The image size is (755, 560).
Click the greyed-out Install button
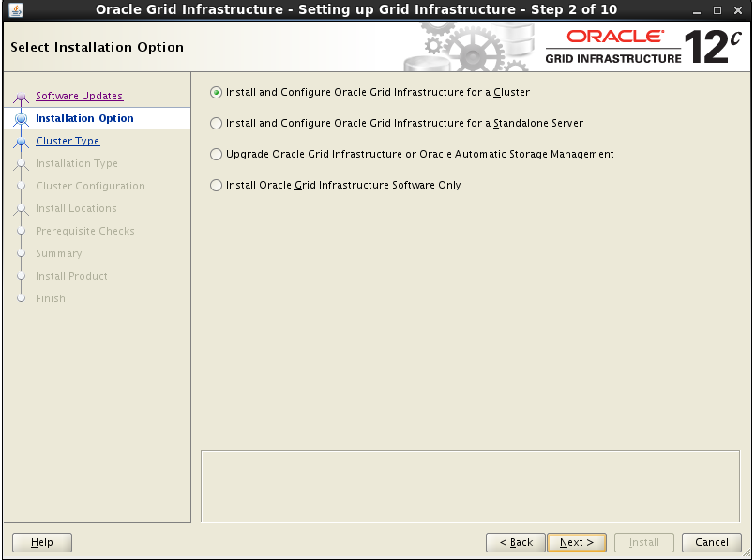(643, 543)
